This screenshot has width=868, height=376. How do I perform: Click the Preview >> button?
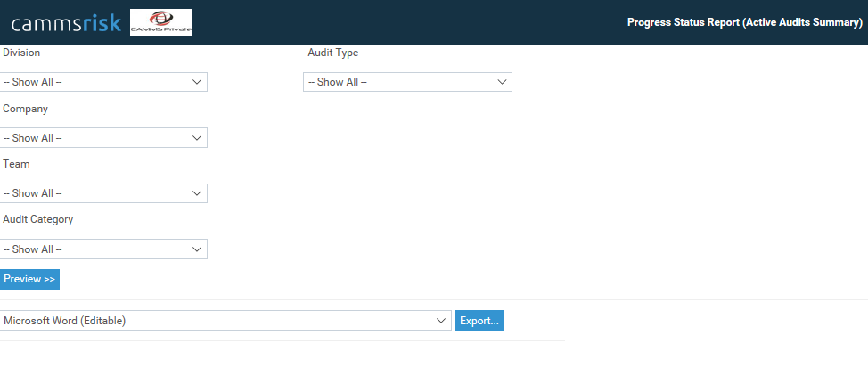point(29,279)
